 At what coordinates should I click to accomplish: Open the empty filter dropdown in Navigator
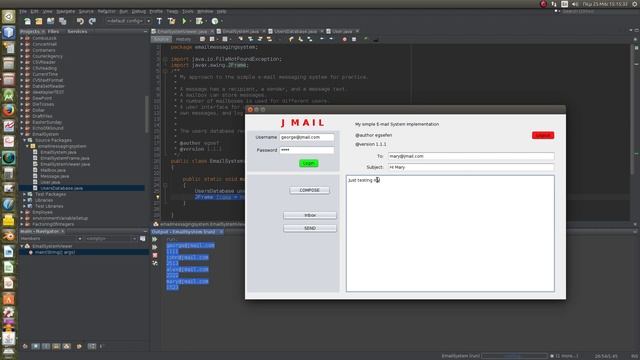click(x=111, y=239)
